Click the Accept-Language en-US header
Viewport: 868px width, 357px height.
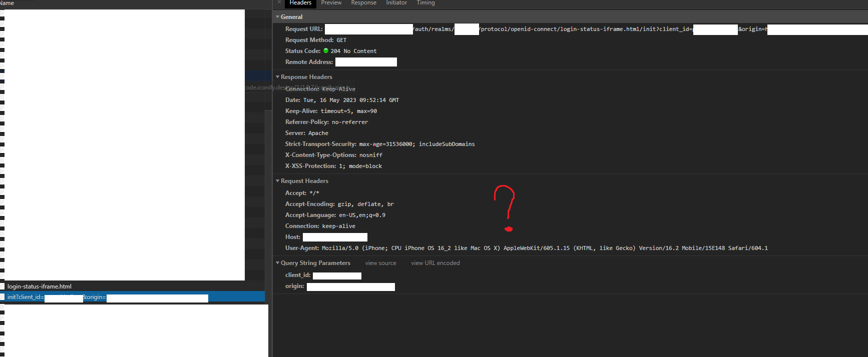[x=335, y=215]
